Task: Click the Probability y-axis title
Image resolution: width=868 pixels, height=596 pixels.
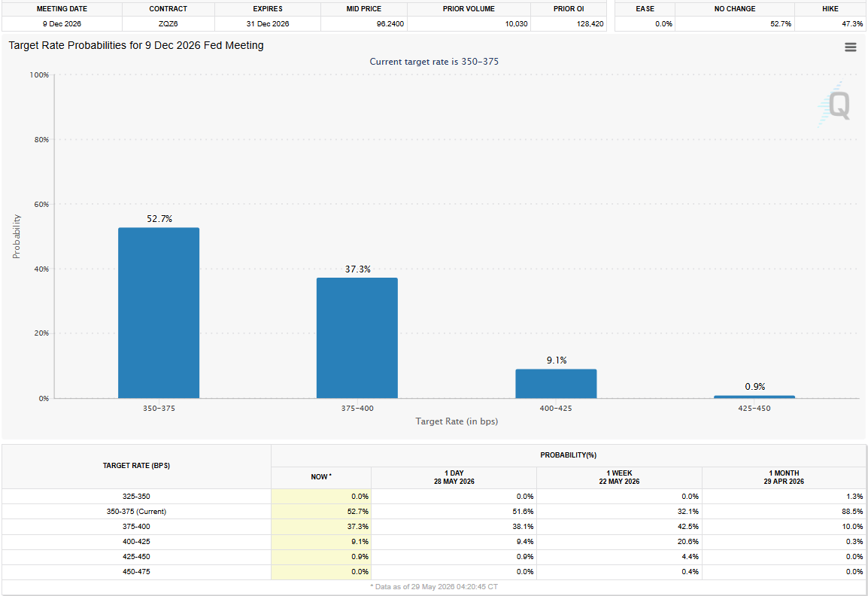Action: coord(17,236)
